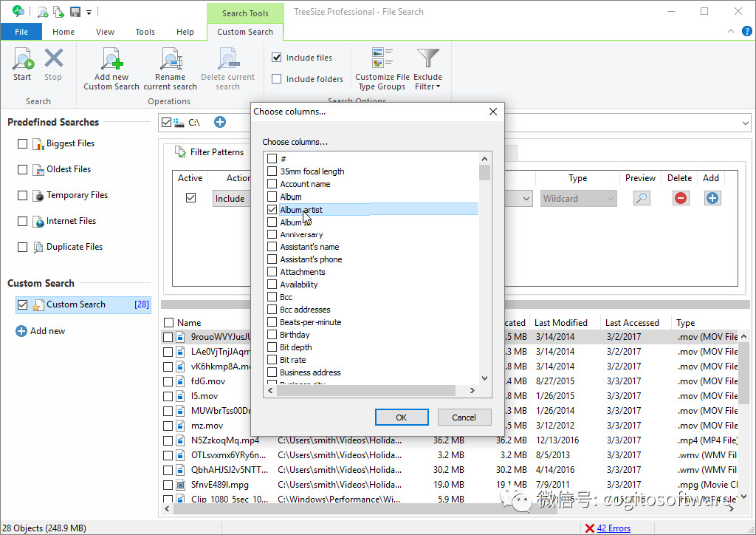This screenshot has height=535, width=756.
Task: Select all results with Name header checkbox
Action: click(169, 323)
